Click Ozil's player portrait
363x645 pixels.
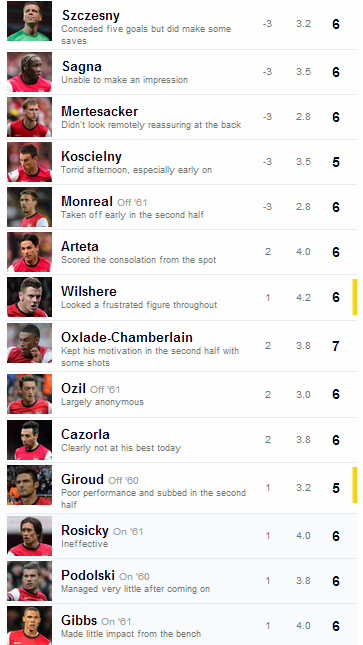(29, 394)
